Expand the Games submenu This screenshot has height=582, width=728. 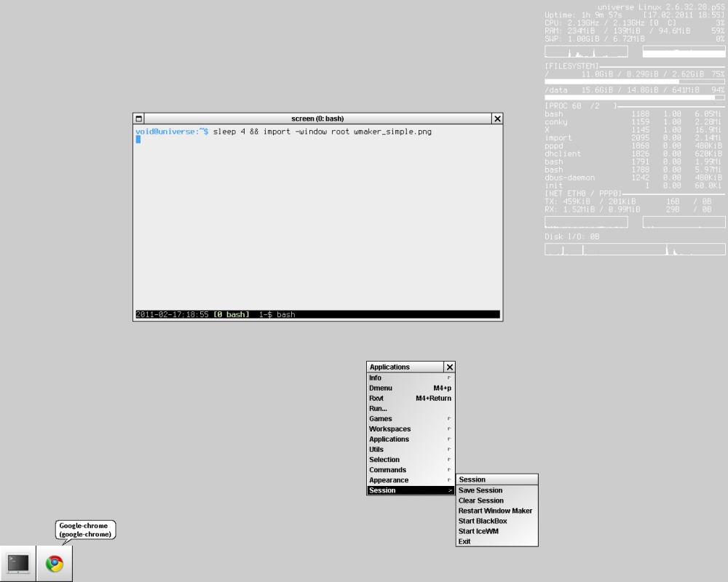pos(411,418)
